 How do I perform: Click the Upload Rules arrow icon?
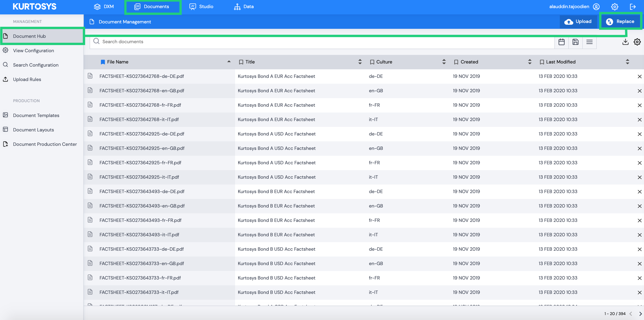[x=5, y=79]
